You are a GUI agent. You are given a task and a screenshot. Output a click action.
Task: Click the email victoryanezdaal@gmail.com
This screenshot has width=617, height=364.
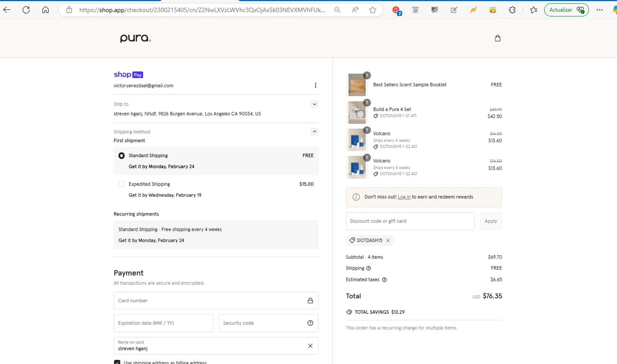(x=143, y=86)
